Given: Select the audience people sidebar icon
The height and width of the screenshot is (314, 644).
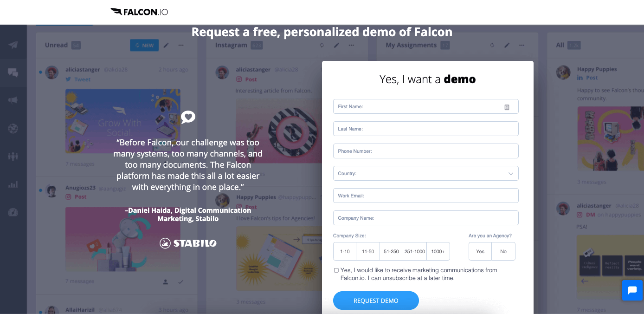Looking at the screenshot, I should [x=13, y=156].
